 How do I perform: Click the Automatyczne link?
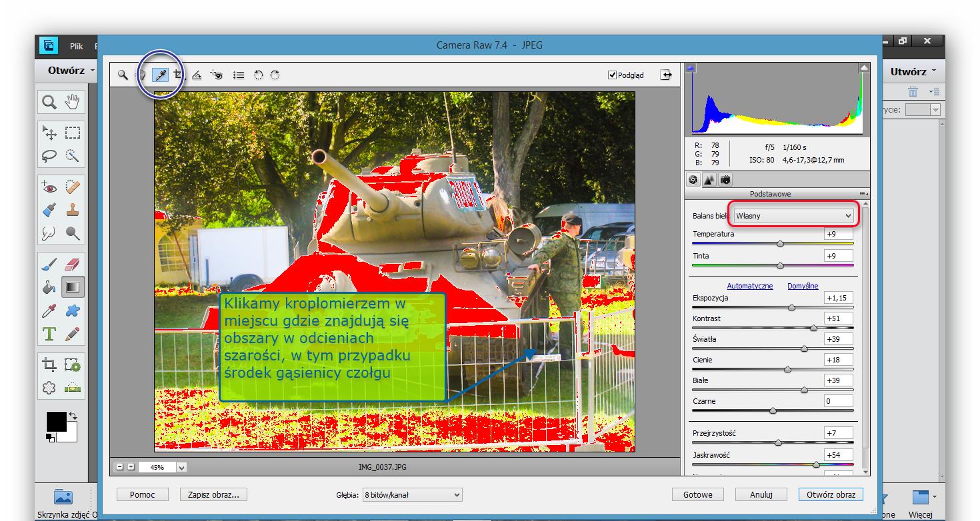[750, 286]
